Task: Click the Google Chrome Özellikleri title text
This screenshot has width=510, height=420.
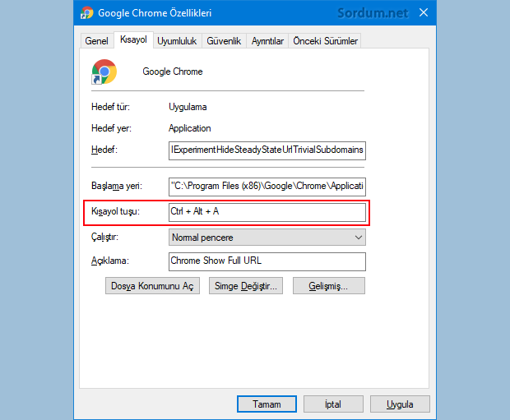Action: tap(155, 13)
